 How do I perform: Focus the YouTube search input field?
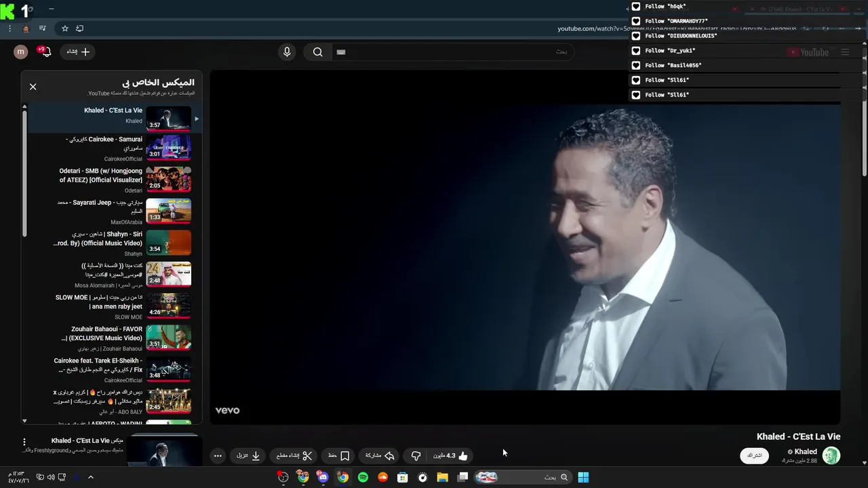[x=453, y=52]
